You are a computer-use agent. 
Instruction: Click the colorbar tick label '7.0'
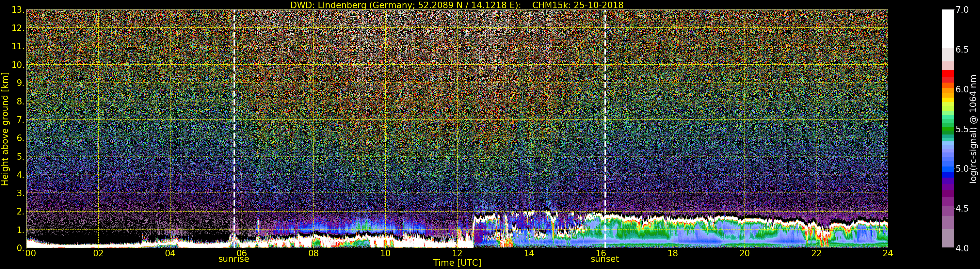[x=962, y=10]
